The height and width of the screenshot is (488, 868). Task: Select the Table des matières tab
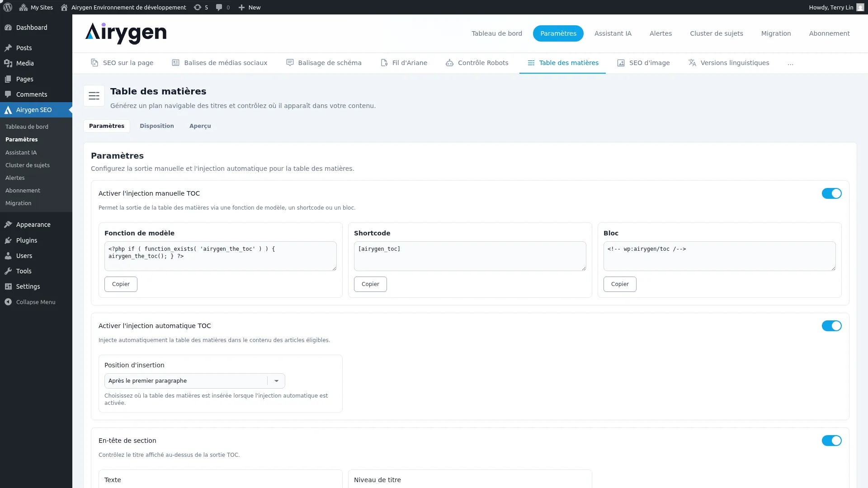coord(562,63)
